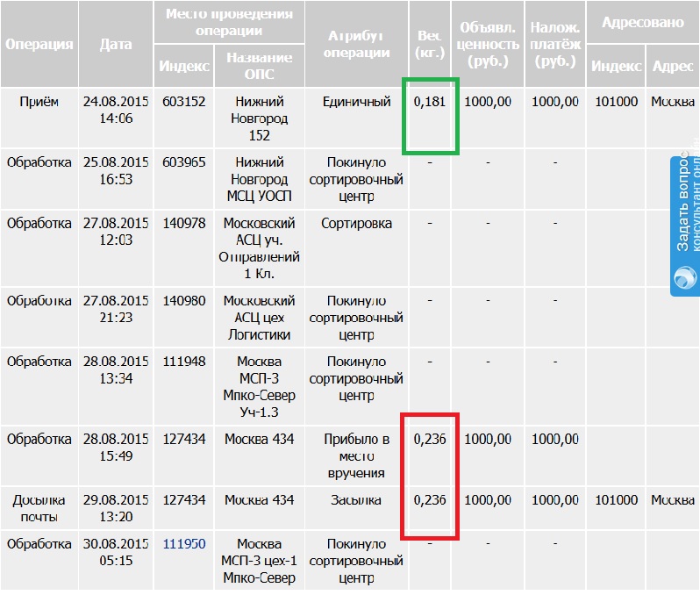Select 'Нижний Новгород МСЦ УОСП' cell
This screenshot has width=700, height=595.
click(260, 179)
